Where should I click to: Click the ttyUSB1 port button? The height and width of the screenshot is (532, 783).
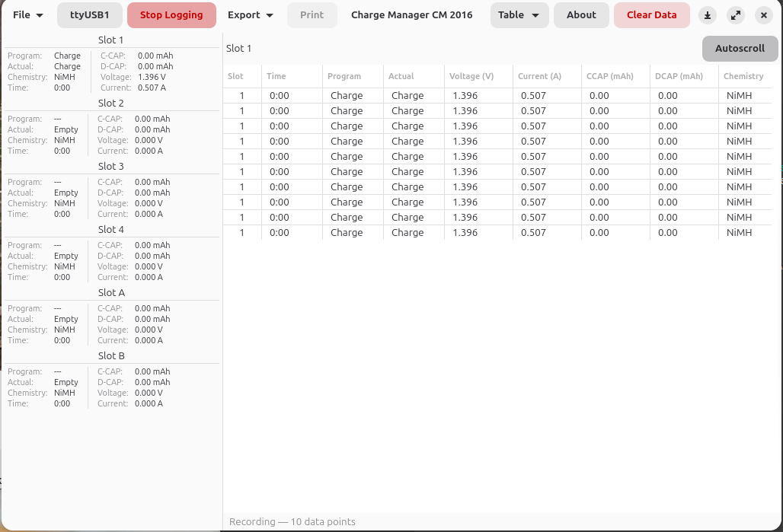click(90, 15)
